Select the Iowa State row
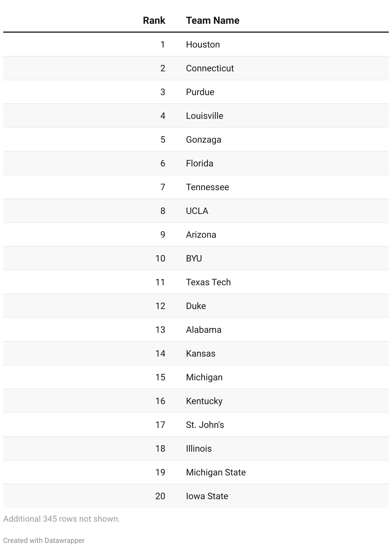 pos(207,496)
